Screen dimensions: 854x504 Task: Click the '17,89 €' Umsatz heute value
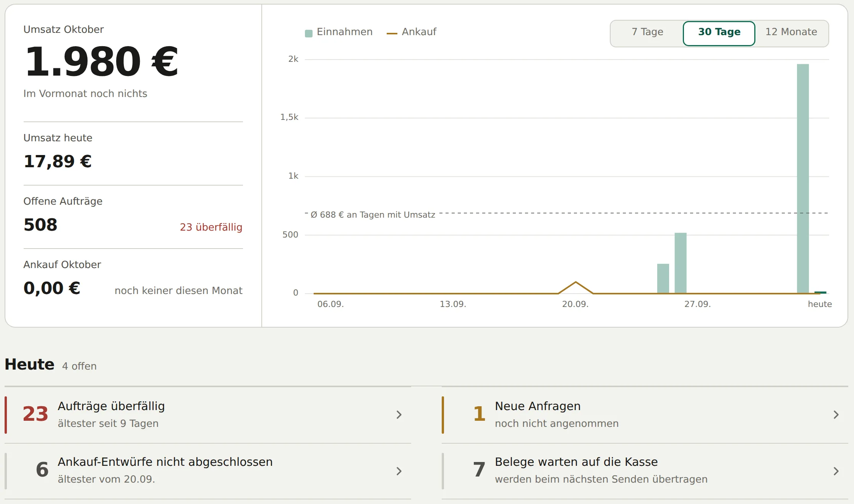58,161
